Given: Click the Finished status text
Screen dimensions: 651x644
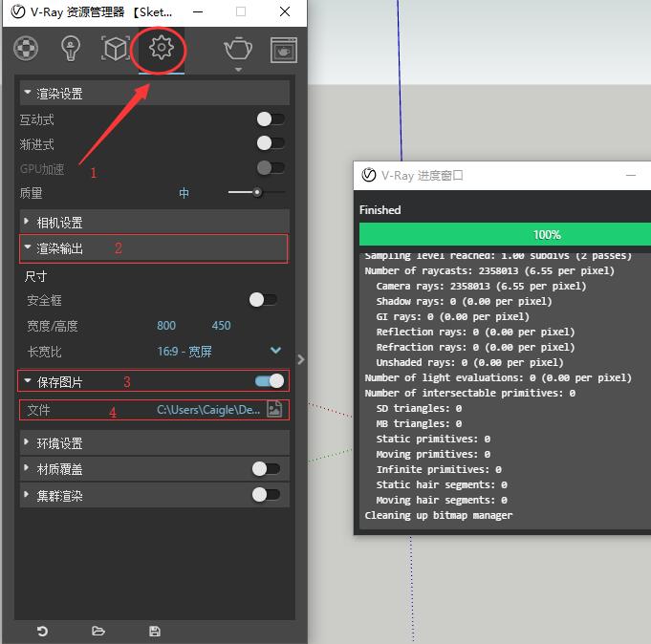Looking at the screenshot, I should click(380, 210).
